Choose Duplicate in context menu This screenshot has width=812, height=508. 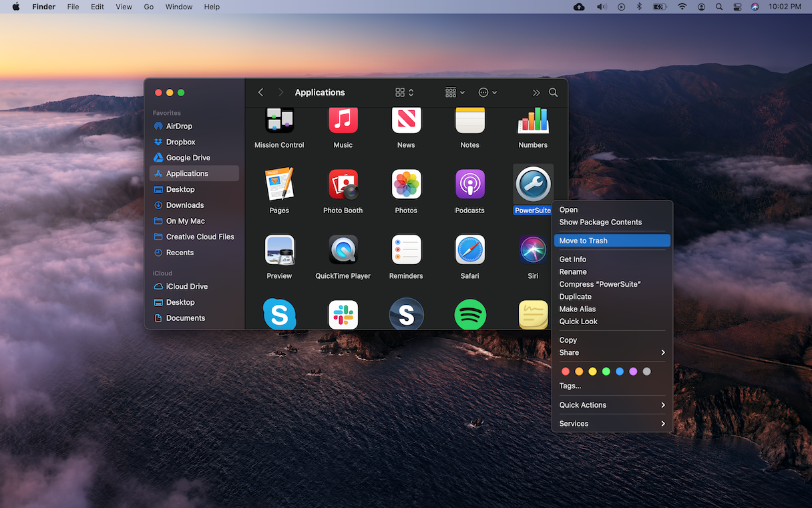[x=612, y=297]
